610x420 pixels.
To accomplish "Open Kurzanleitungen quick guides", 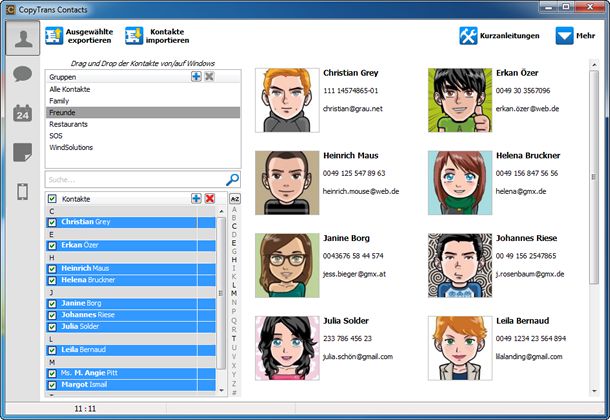I will (500, 36).
